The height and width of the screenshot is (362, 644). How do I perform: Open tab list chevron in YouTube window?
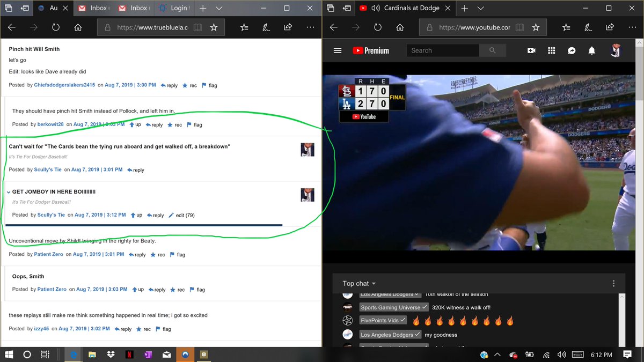click(x=480, y=8)
